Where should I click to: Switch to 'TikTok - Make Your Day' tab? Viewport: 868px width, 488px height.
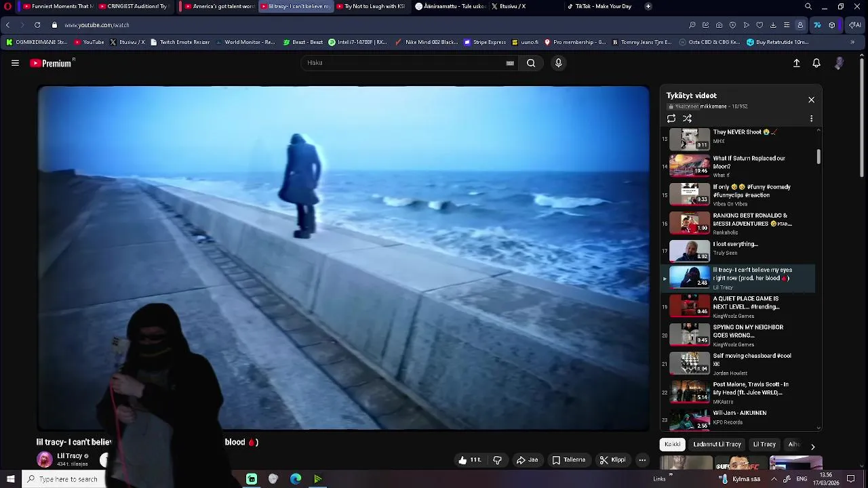[602, 6]
